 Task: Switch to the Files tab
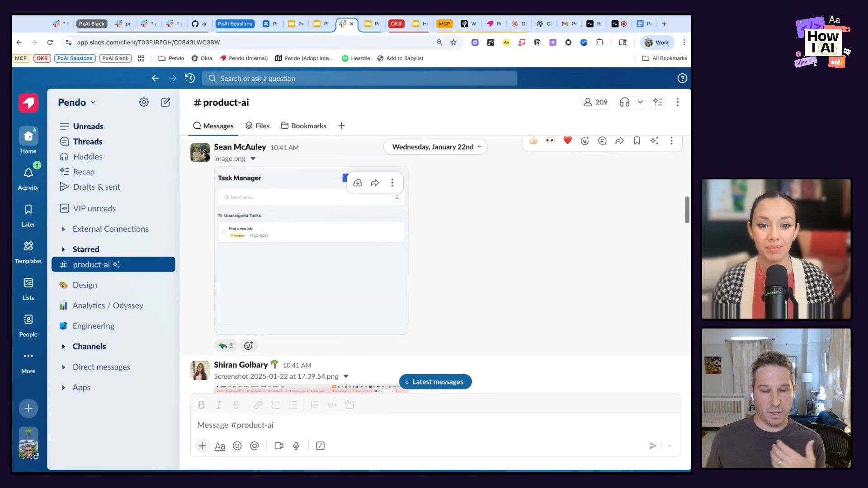click(257, 126)
